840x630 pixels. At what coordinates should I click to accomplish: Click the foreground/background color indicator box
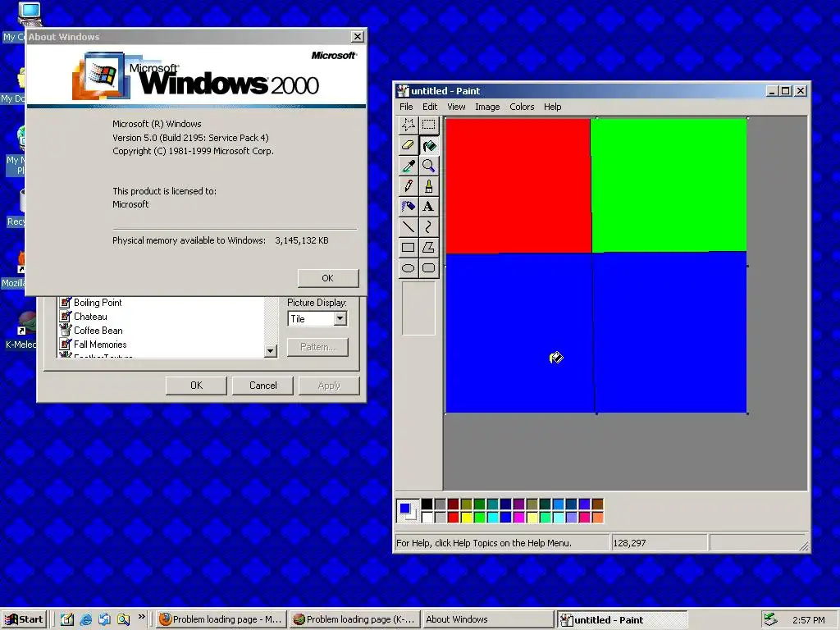pyautogui.click(x=408, y=510)
